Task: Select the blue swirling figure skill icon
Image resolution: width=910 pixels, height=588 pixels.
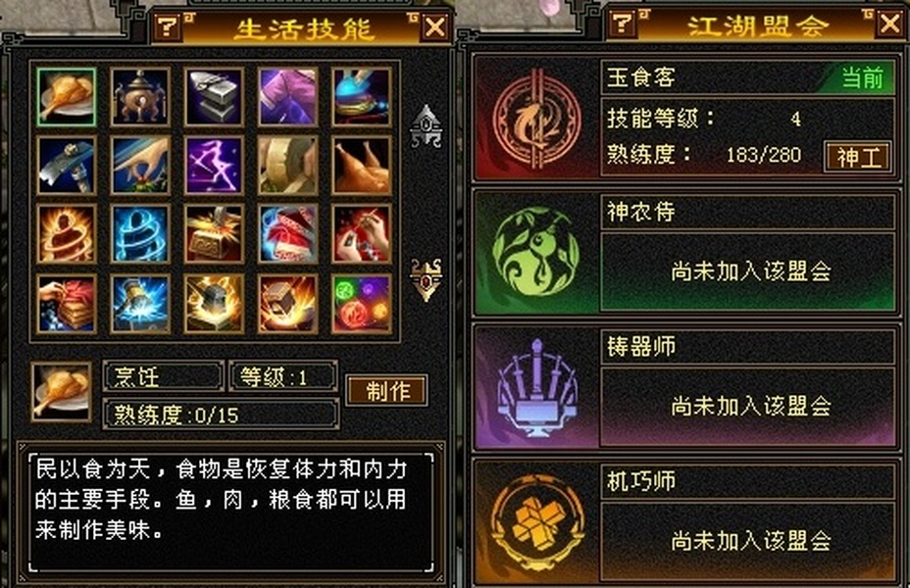Action: tap(140, 234)
